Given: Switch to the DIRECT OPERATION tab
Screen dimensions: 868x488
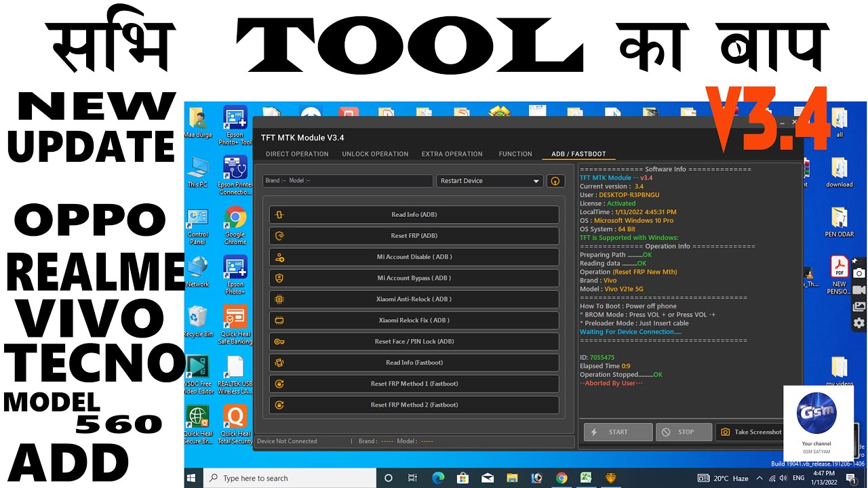Looking at the screenshot, I should pyautogui.click(x=297, y=154).
